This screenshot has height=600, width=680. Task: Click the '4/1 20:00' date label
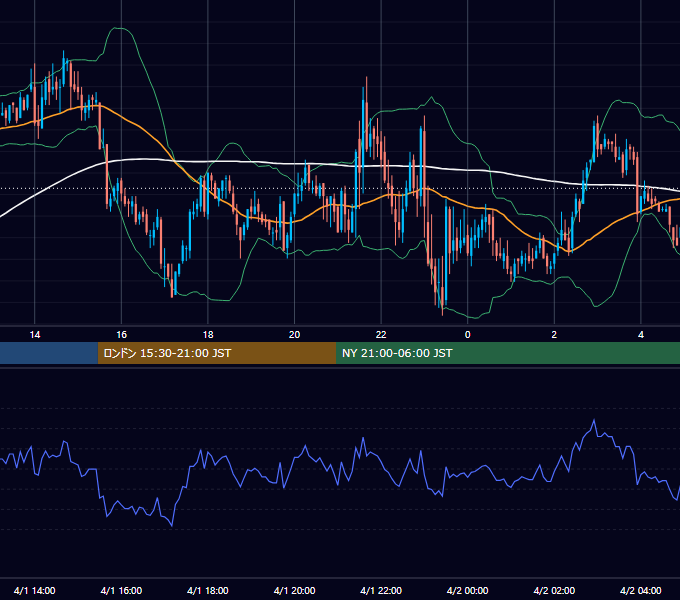pos(294,590)
